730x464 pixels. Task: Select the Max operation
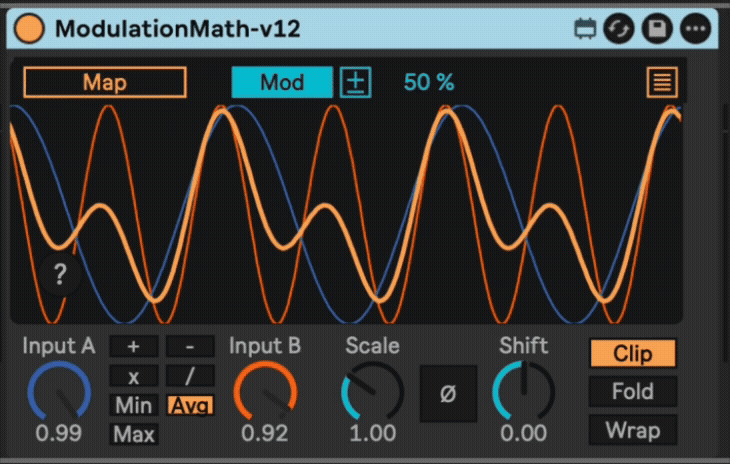click(x=134, y=435)
